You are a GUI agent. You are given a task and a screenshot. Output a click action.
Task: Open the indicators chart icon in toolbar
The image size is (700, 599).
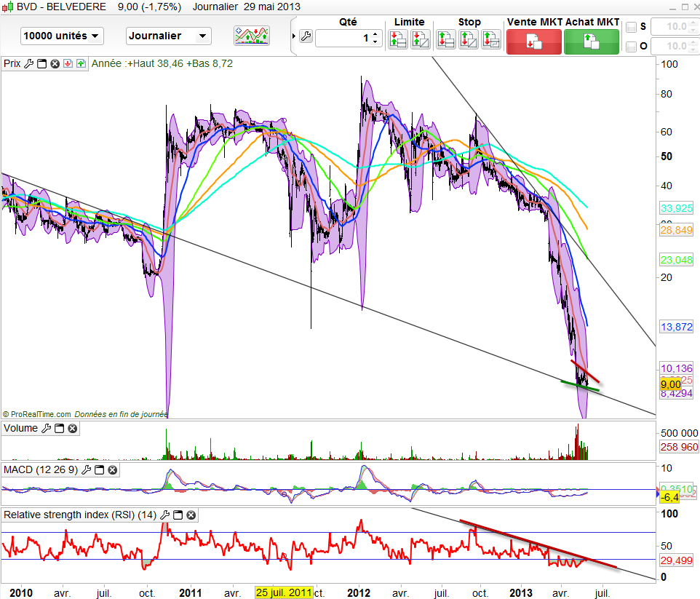pyautogui.click(x=252, y=36)
